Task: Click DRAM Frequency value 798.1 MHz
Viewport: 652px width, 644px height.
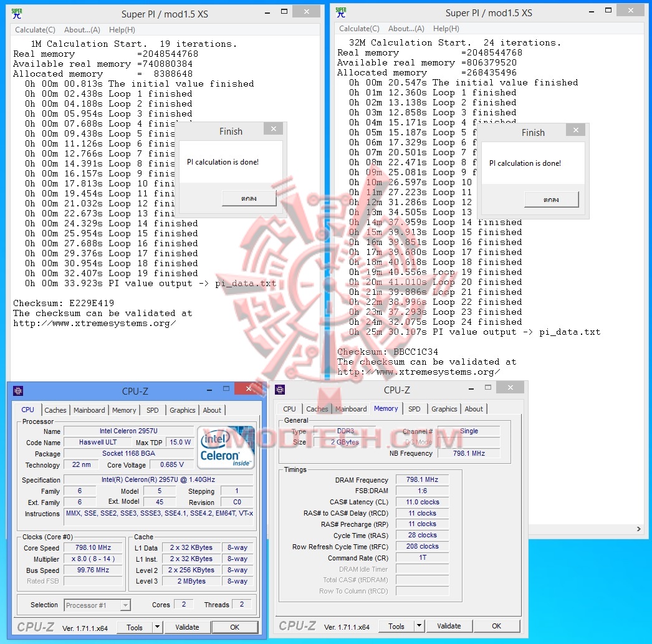Action: [422, 479]
